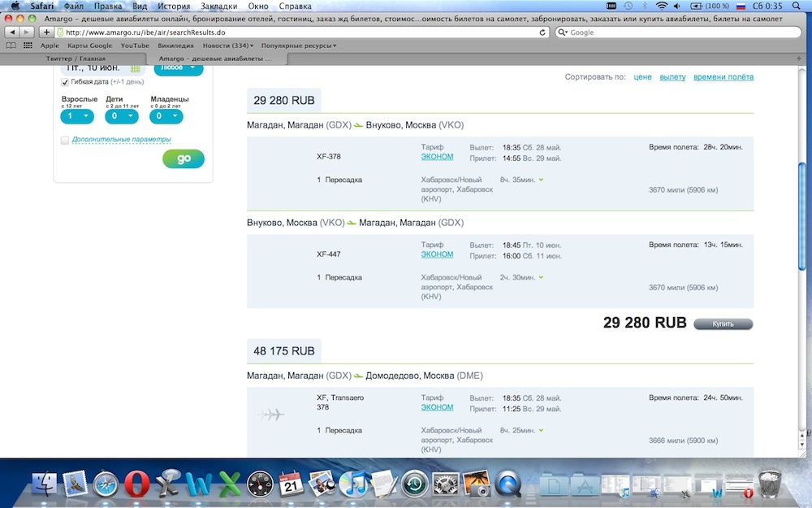Viewport: 812px width, 508px height.
Task: Open QuickTime Player from the dock
Action: click(508, 485)
